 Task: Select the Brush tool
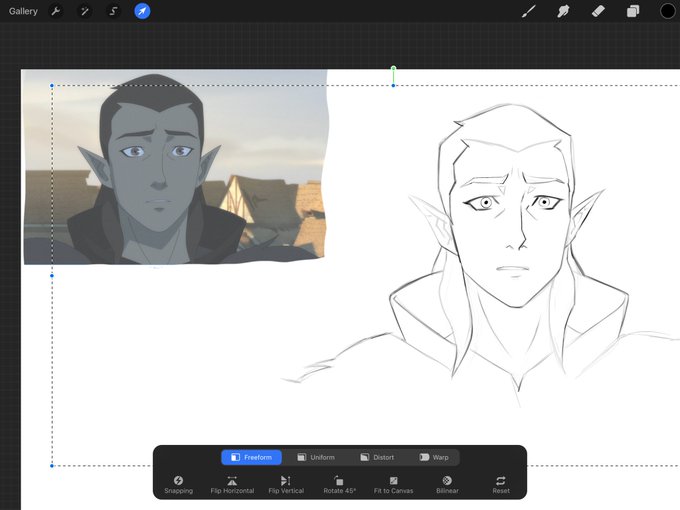click(x=529, y=11)
